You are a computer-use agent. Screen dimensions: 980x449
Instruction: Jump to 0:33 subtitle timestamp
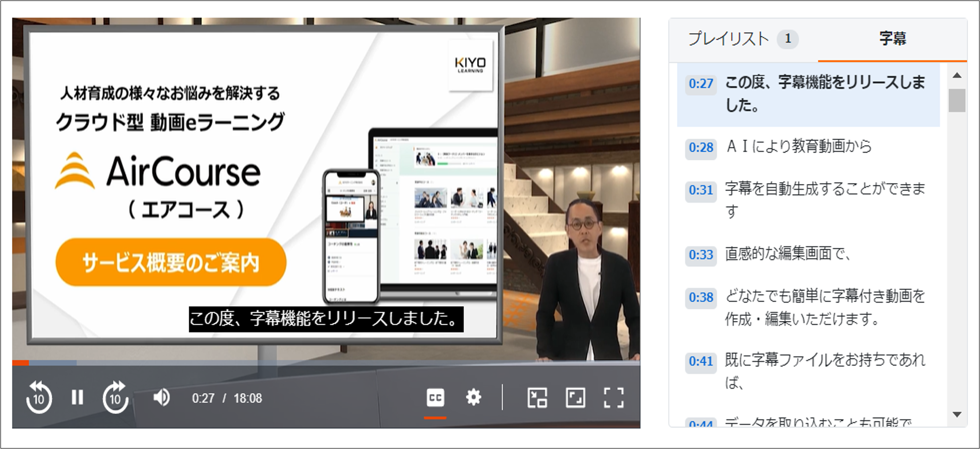(x=701, y=255)
